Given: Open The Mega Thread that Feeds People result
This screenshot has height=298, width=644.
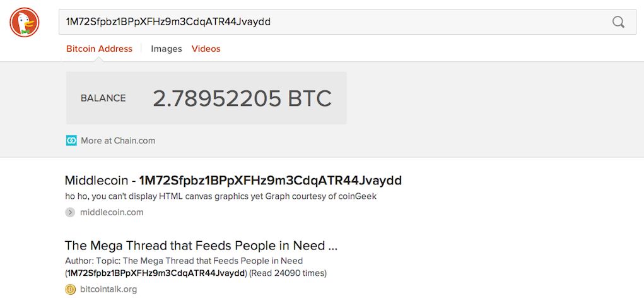Looking at the screenshot, I should click(x=201, y=246).
